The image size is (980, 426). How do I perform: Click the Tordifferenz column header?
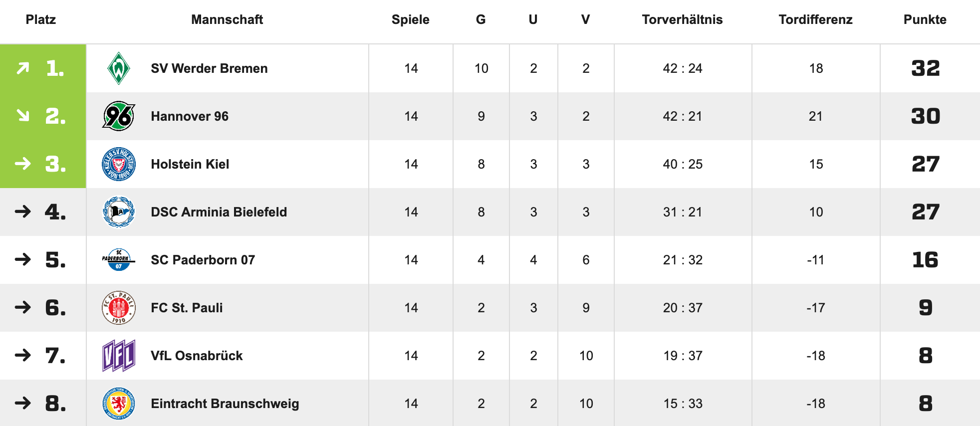click(x=815, y=19)
